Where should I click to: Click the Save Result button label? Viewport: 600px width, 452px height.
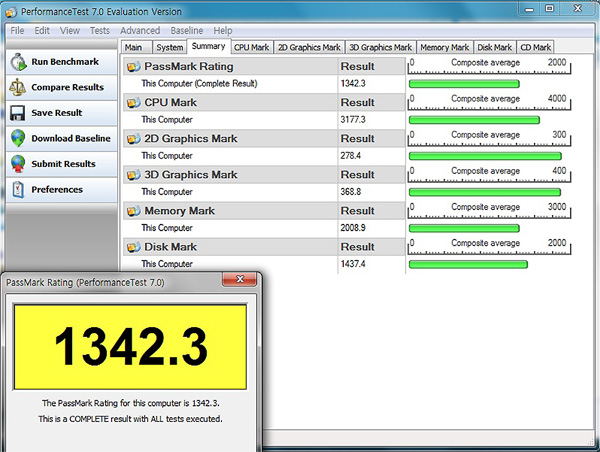pyautogui.click(x=57, y=113)
